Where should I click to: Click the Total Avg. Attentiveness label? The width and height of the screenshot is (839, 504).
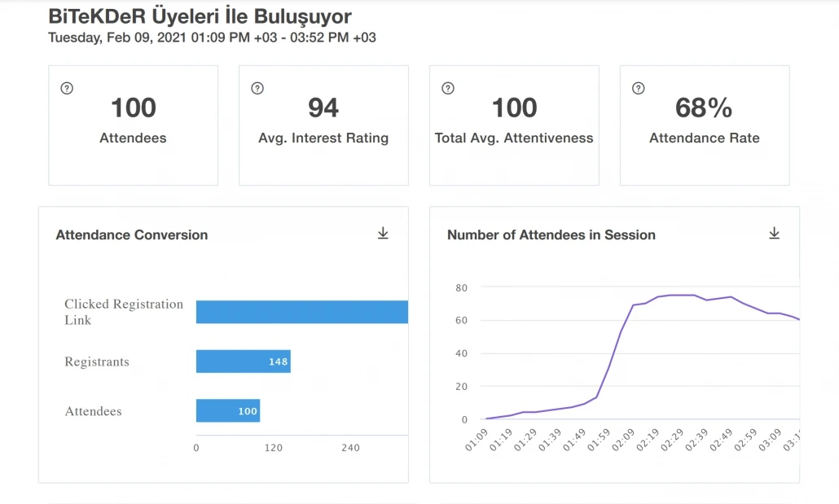point(514,138)
